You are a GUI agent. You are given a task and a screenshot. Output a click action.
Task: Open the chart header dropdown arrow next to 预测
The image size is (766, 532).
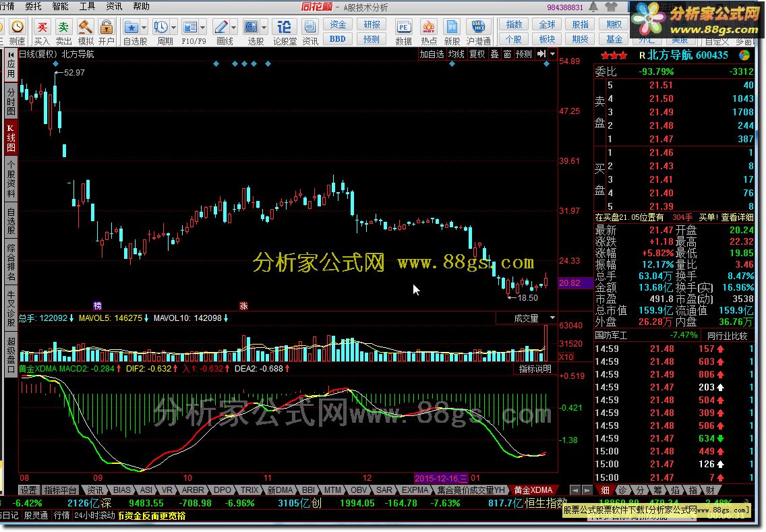(552, 54)
